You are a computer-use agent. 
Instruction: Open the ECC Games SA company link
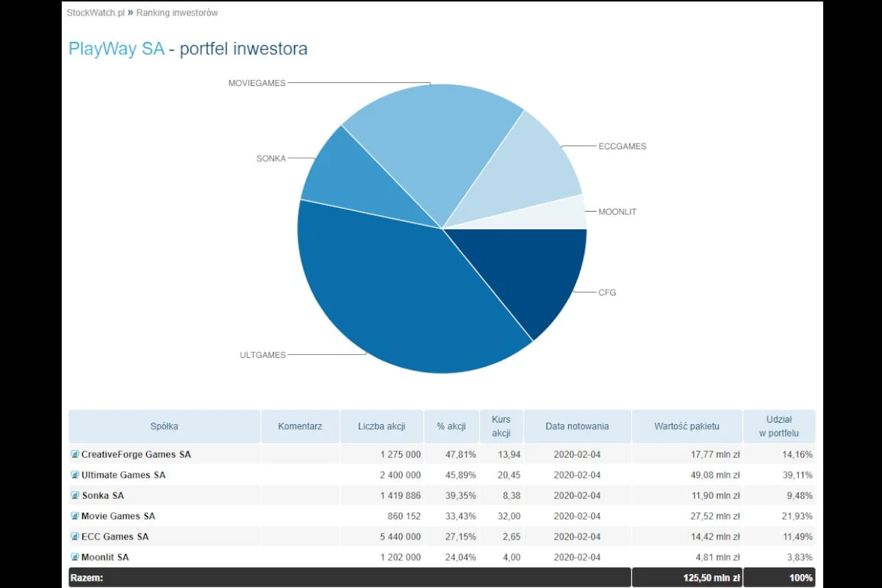coord(115,537)
